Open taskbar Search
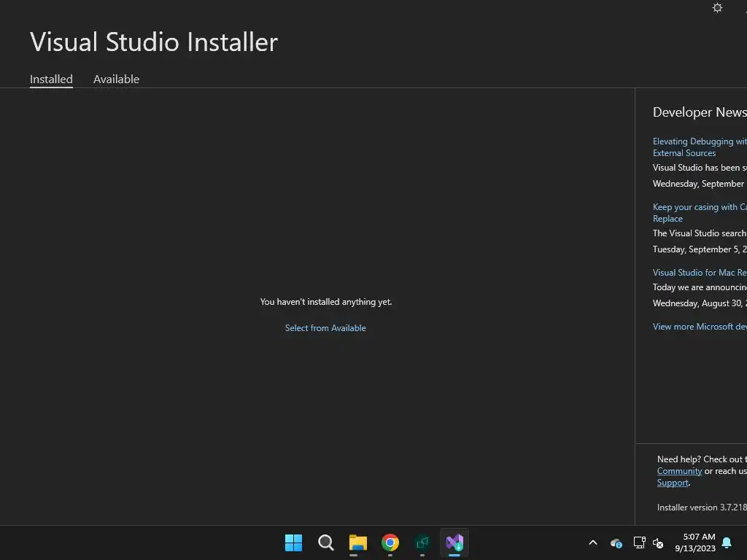This screenshot has height=560, width=747. 326,542
